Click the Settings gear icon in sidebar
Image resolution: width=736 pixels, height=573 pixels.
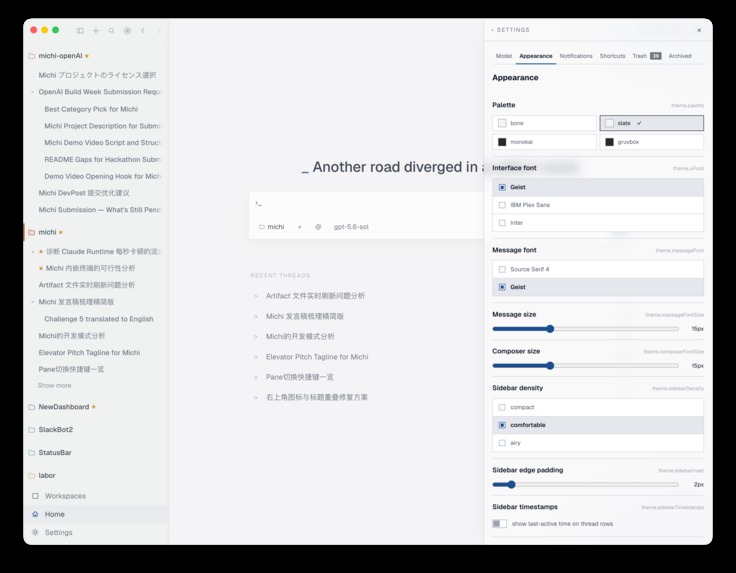coord(35,532)
